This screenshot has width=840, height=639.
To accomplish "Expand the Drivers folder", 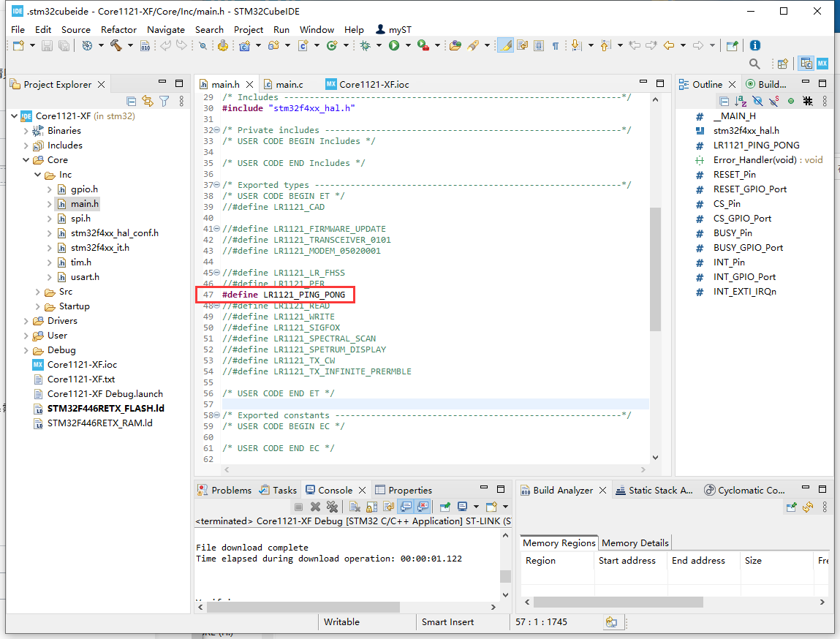I will (26, 321).
